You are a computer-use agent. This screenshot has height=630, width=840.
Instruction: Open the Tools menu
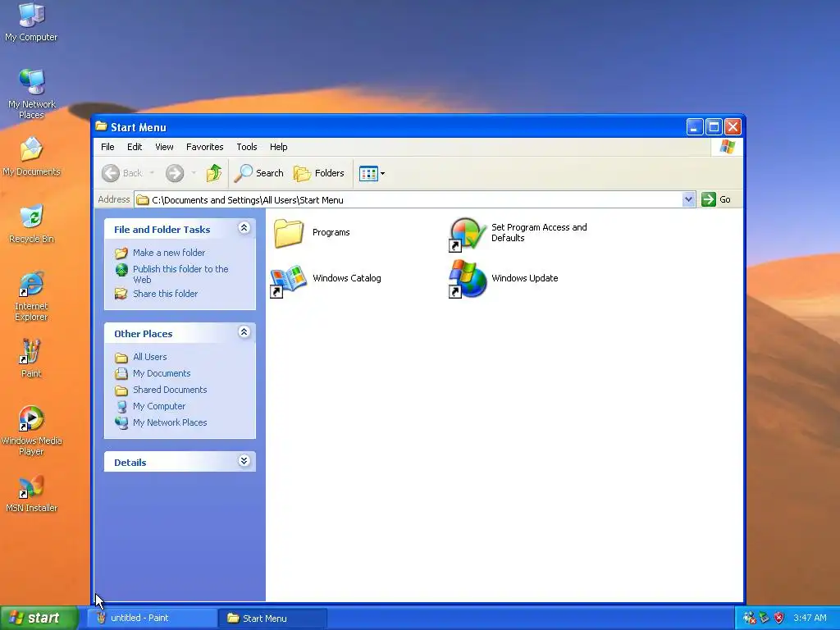pyautogui.click(x=247, y=147)
